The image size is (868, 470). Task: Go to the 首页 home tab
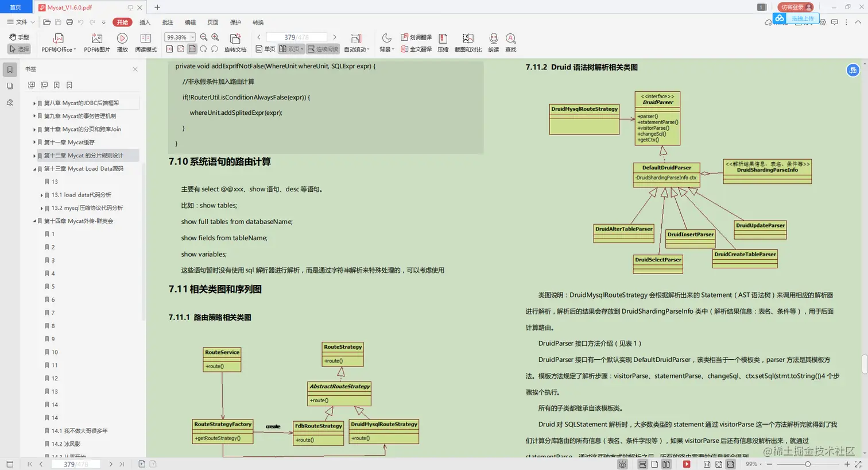15,7
